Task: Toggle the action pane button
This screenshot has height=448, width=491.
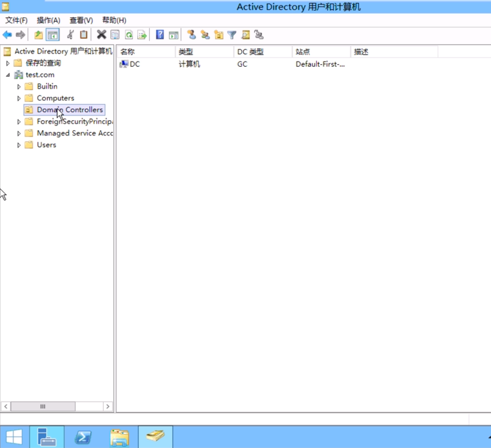Action: [x=173, y=35]
